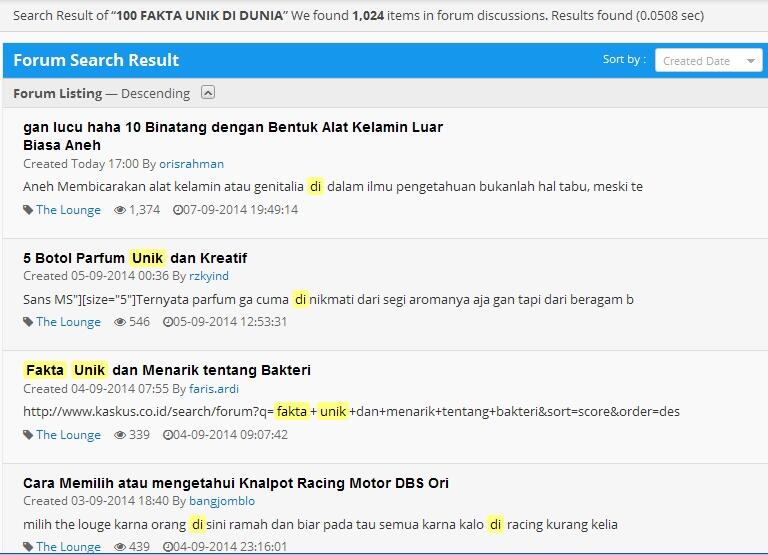Open The Lounge tag under parfum thread
768x555 pixels.
click(69, 322)
